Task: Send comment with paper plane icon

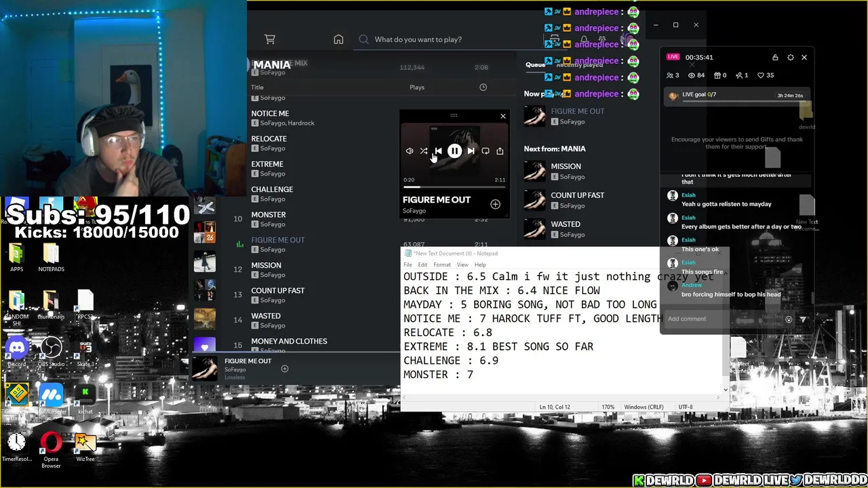Action: tap(803, 319)
